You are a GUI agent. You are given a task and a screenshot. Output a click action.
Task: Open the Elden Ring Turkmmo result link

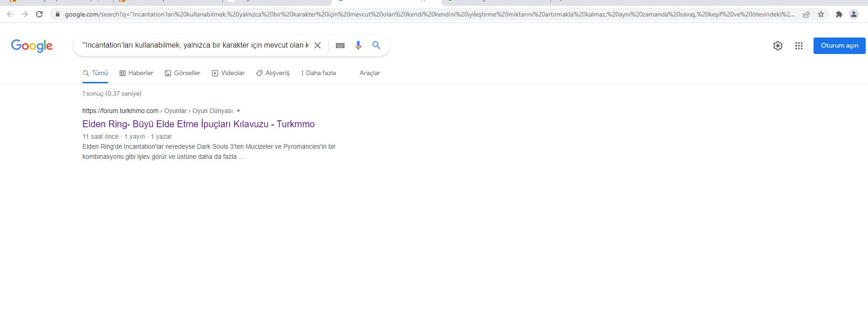199,124
